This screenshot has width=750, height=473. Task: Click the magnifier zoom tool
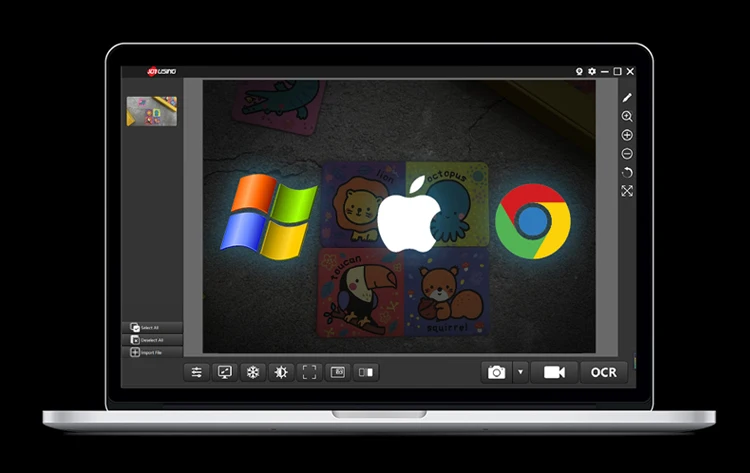(x=627, y=117)
